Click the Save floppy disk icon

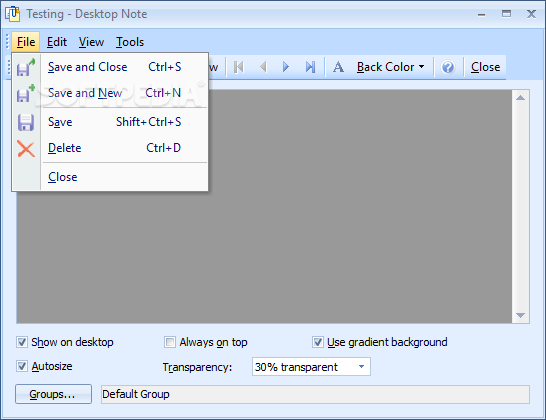[26, 122]
